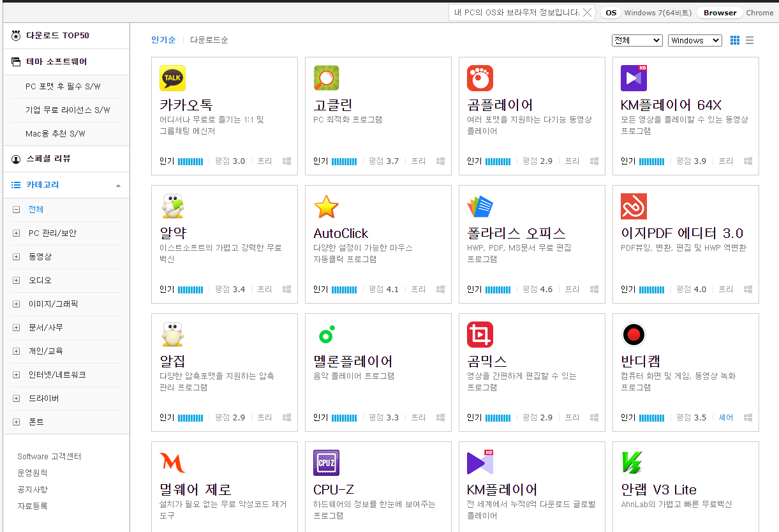Screen dimensions: 779x532
Task: Open the 카카오톡 title link
Action: point(186,105)
